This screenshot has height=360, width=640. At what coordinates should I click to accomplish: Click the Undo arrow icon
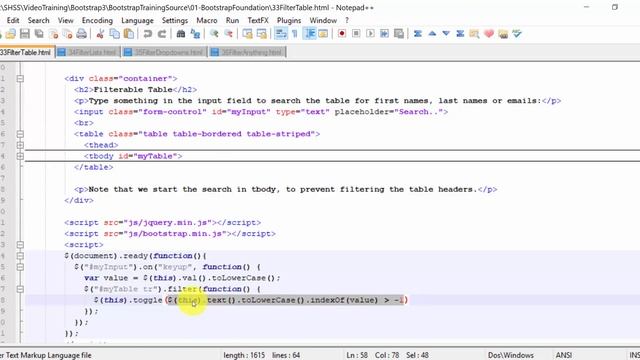tap(148, 34)
